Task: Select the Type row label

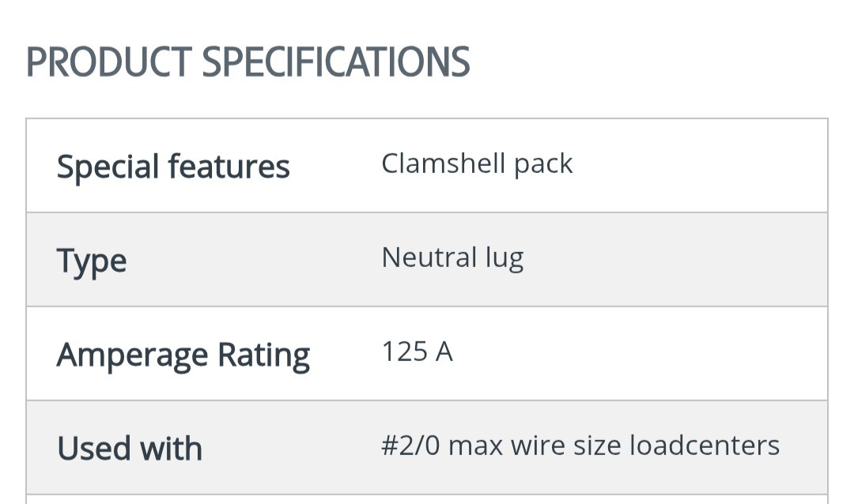Action: click(92, 261)
